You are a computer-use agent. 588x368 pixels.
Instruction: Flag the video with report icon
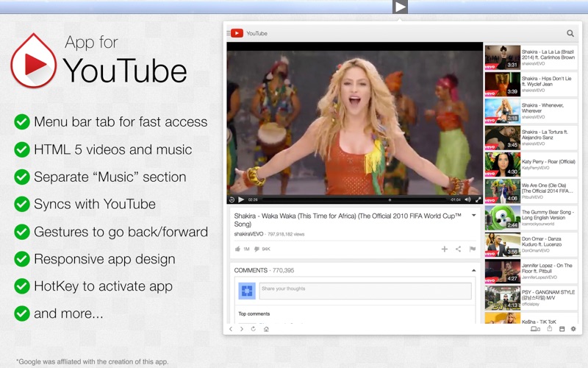[473, 249]
